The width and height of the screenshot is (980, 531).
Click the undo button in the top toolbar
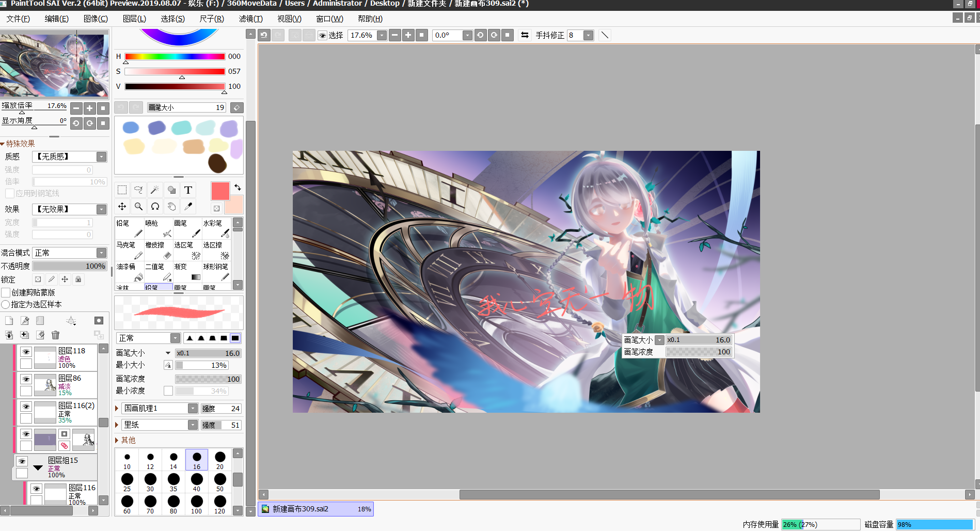[264, 35]
